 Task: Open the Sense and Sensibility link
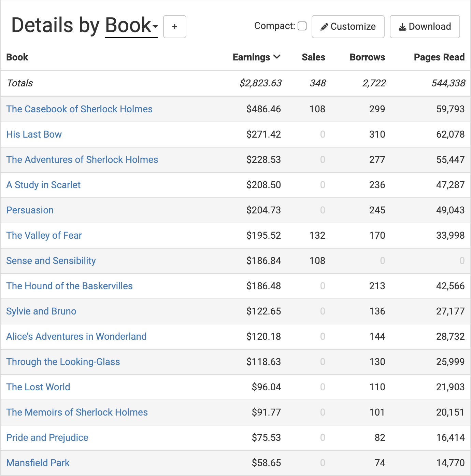pos(51,261)
